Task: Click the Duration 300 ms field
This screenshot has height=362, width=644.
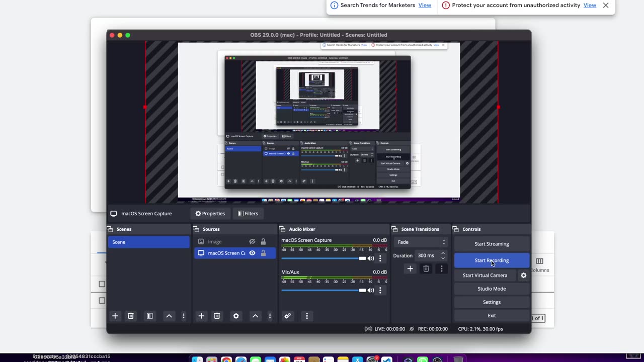Action: 431,255
